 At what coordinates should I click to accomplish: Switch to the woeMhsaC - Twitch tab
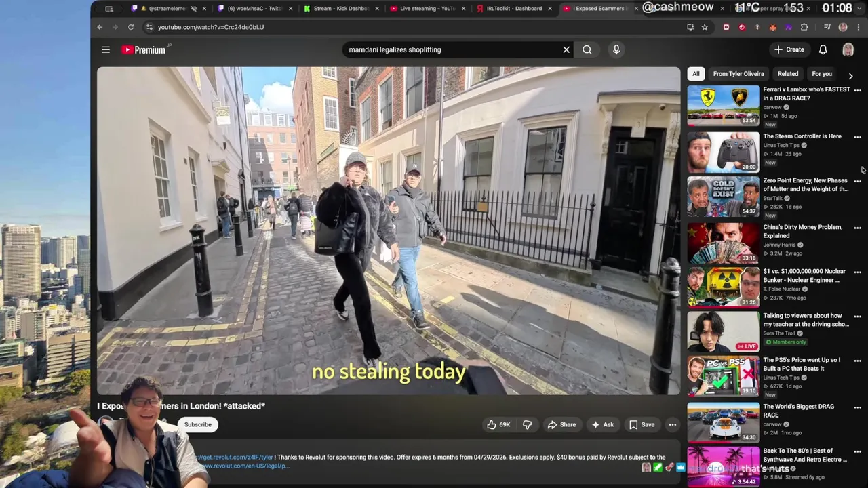(x=254, y=9)
